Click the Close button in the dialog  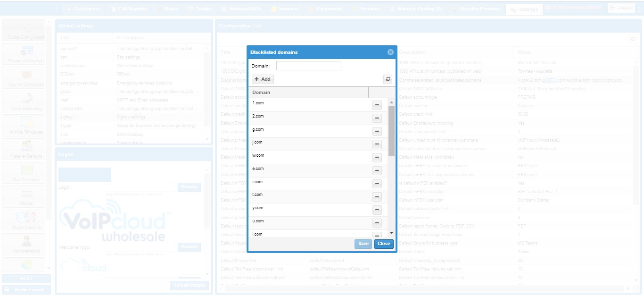384,244
